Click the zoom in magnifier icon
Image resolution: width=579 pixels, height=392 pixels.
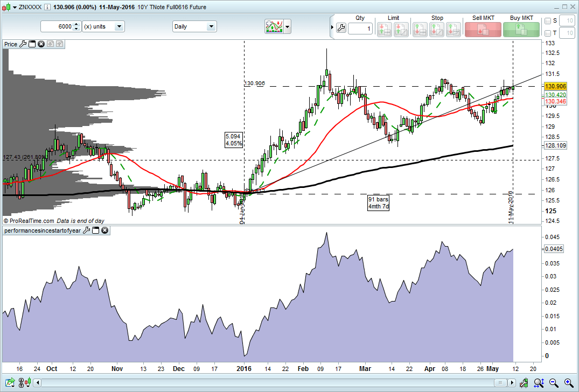(x=569, y=383)
